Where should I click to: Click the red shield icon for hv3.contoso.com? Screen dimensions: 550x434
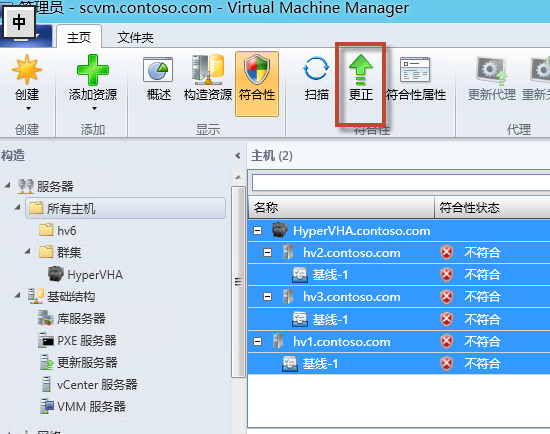pyautogui.click(x=447, y=297)
